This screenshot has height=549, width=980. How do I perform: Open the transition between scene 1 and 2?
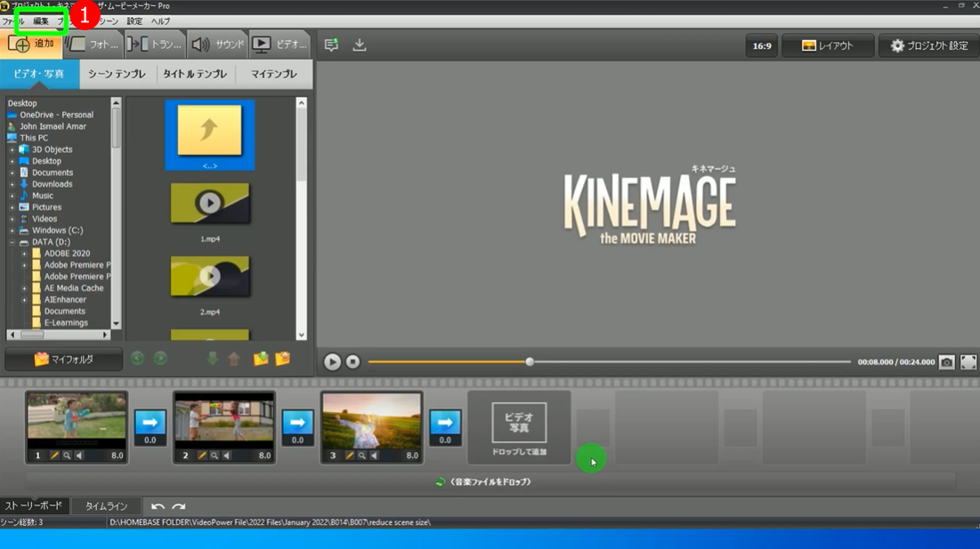coord(150,423)
